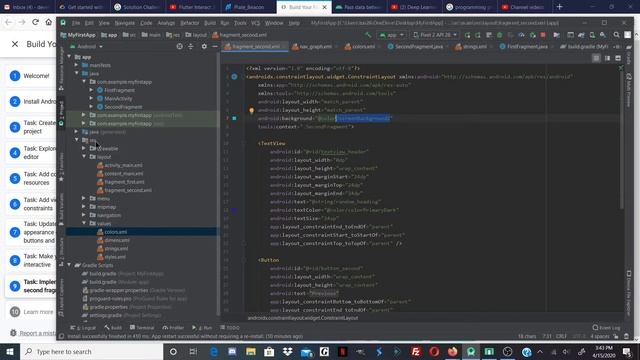Open FileZilla from the taskbar

[416, 351]
